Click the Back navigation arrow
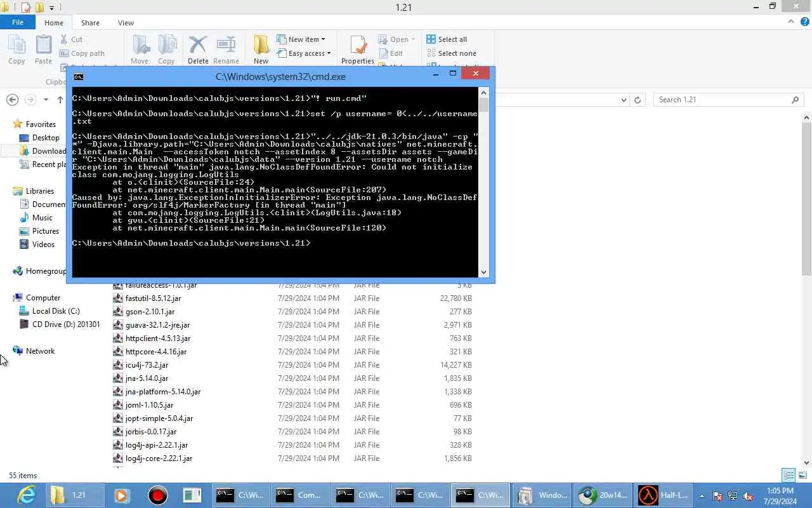This screenshot has height=508, width=812. coord(12,100)
